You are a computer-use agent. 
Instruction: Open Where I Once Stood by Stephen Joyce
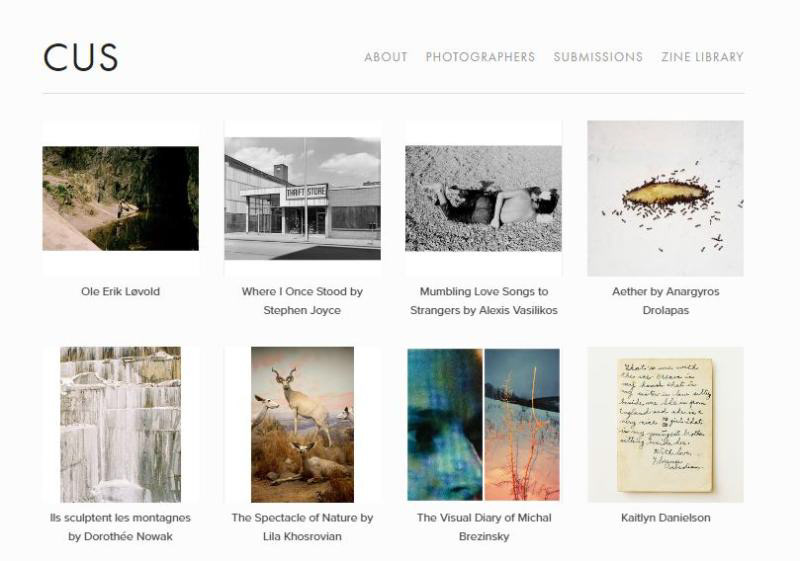(302, 301)
